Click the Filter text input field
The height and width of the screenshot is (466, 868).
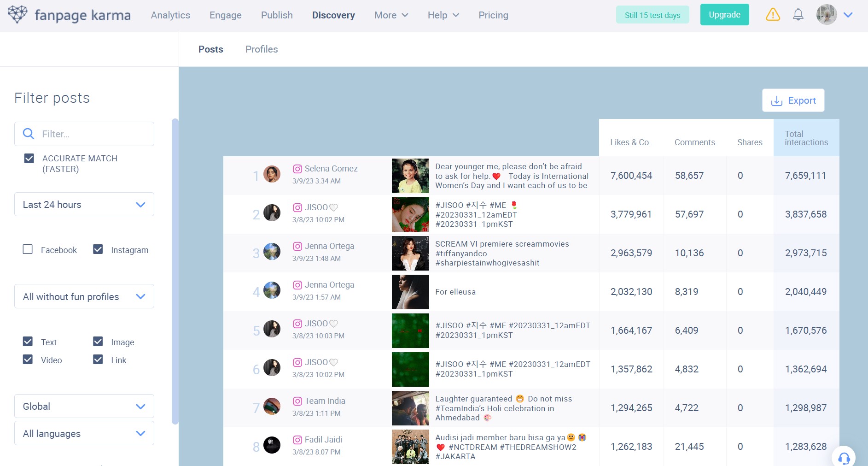pos(84,134)
